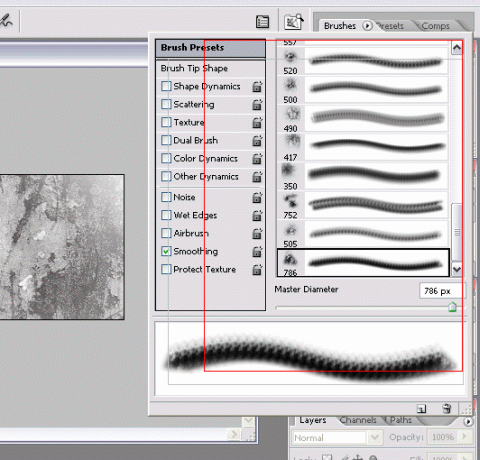Enable the Wet Edges checkbox
The height and width of the screenshot is (460, 480).
[166, 215]
